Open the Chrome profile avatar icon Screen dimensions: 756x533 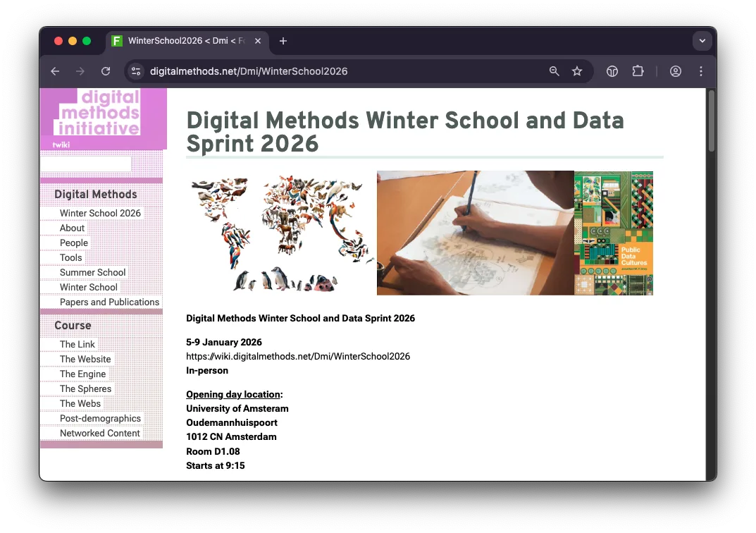(676, 71)
